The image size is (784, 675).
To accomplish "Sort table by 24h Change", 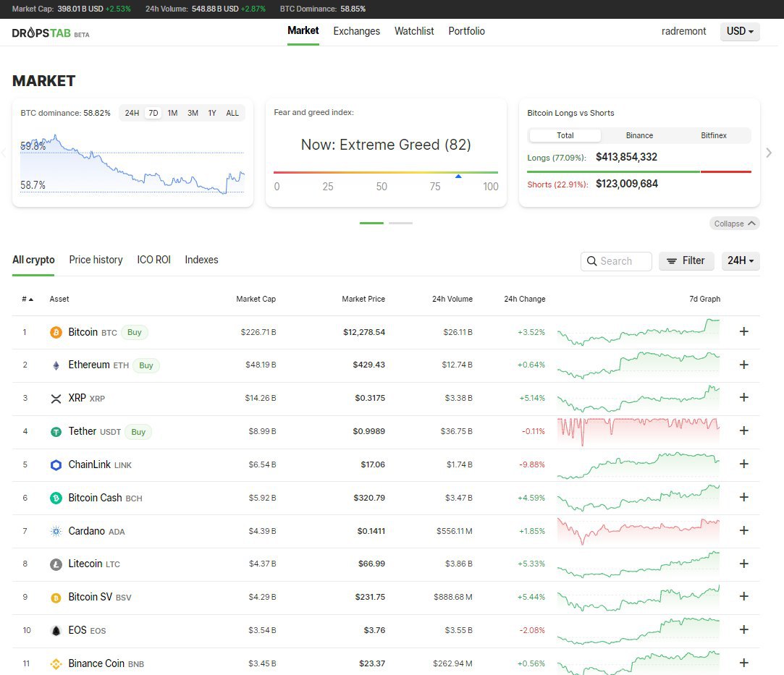I will [525, 299].
